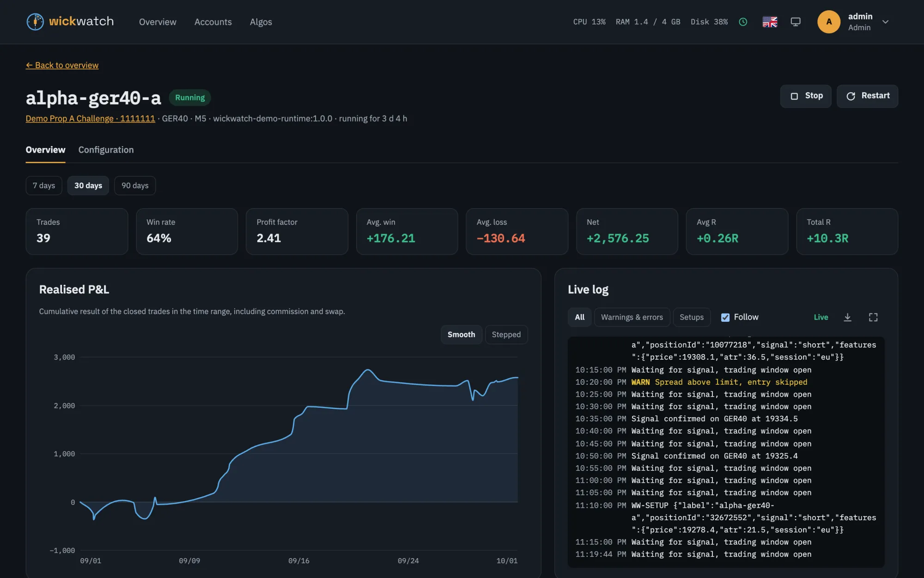Click the wickwatch logo icon

[35, 22]
